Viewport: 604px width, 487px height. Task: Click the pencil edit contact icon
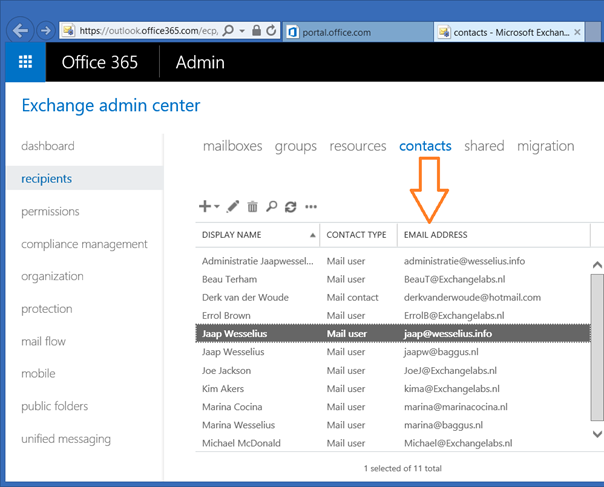pyautogui.click(x=233, y=207)
